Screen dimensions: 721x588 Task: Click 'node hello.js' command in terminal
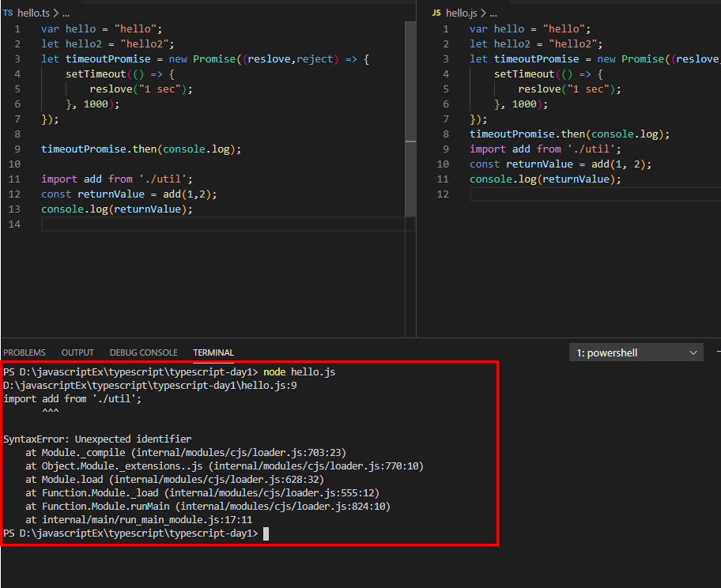(x=300, y=372)
